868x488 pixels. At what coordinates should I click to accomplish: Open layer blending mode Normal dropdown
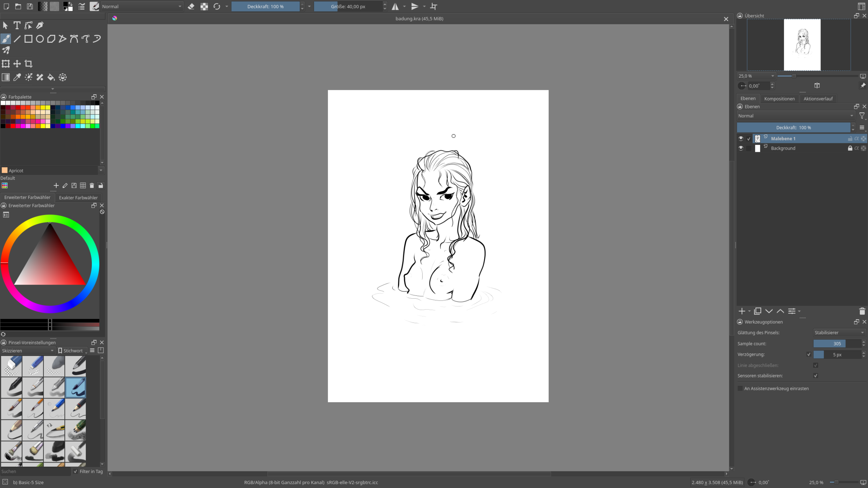point(796,116)
